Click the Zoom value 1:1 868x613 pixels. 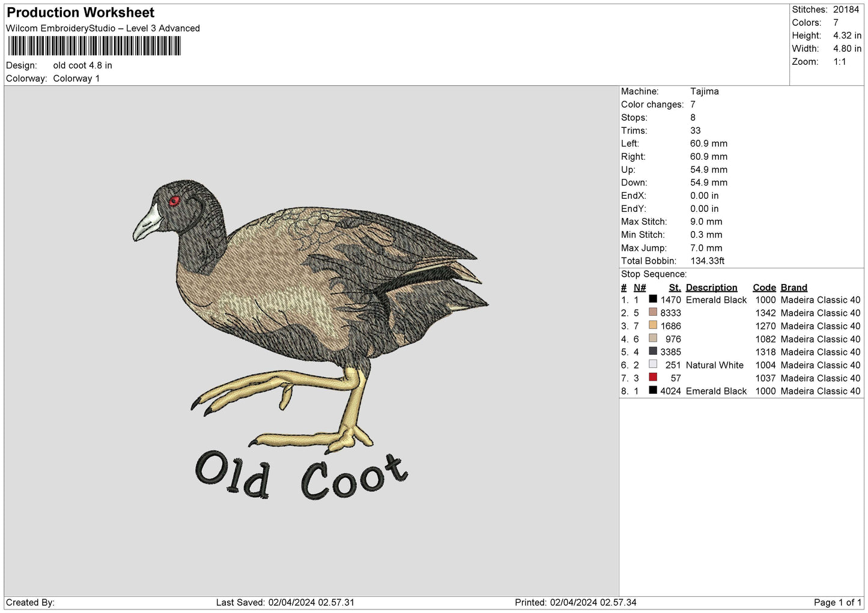coord(839,62)
